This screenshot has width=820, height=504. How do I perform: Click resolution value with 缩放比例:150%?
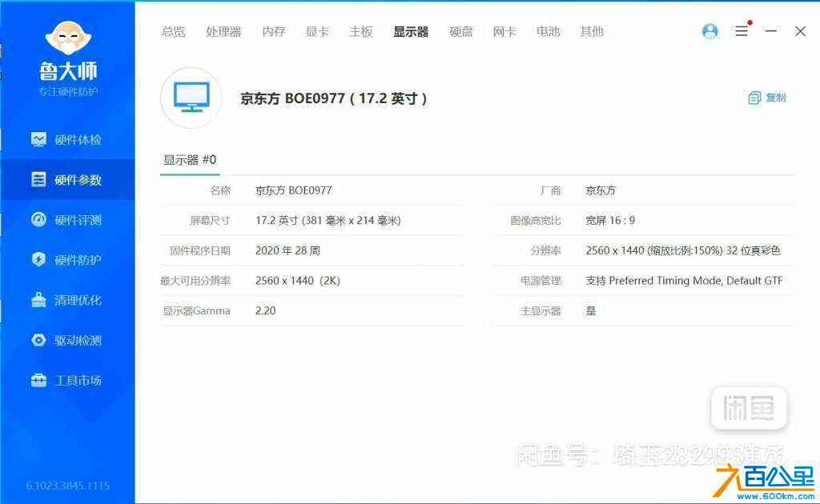tap(683, 250)
